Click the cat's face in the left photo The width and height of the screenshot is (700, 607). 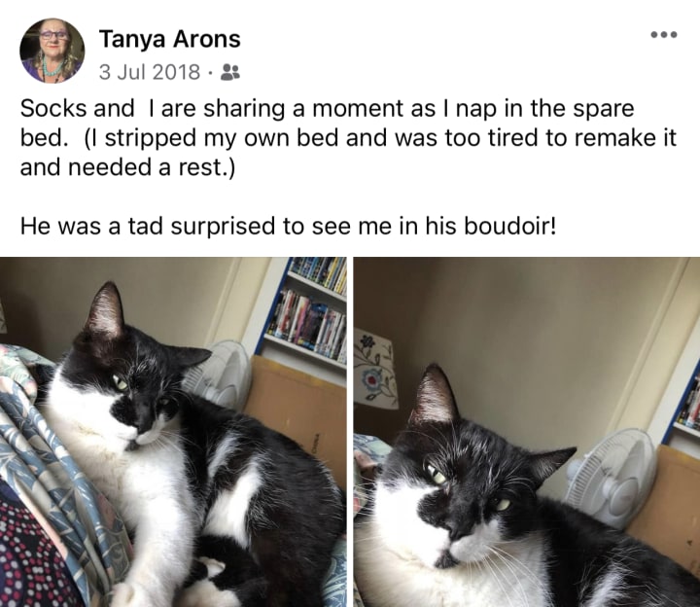(x=134, y=393)
